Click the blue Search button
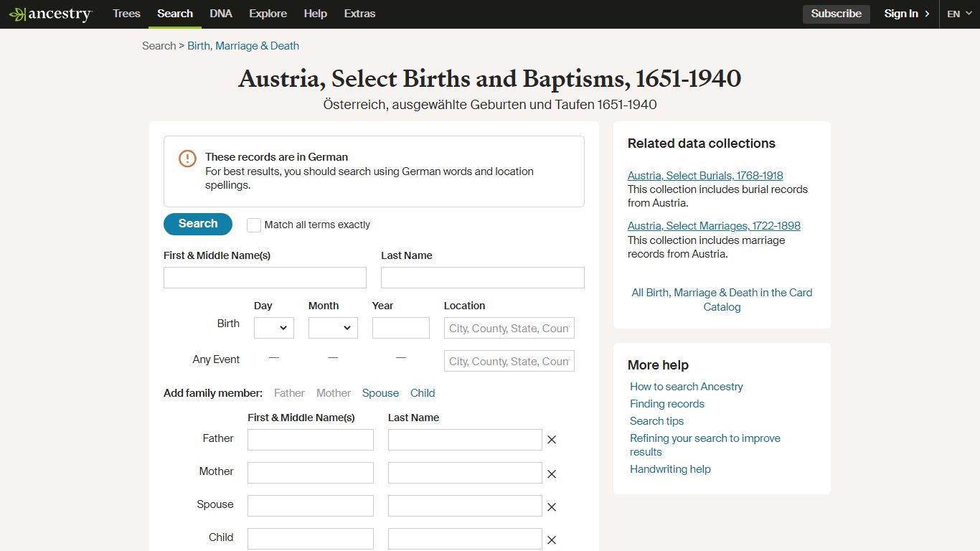The image size is (980, 551). click(198, 224)
